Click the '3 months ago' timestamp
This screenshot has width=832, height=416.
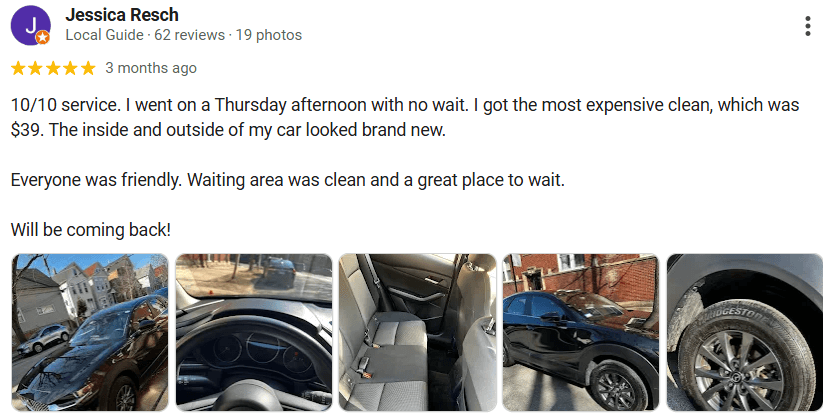click(151, 68)
